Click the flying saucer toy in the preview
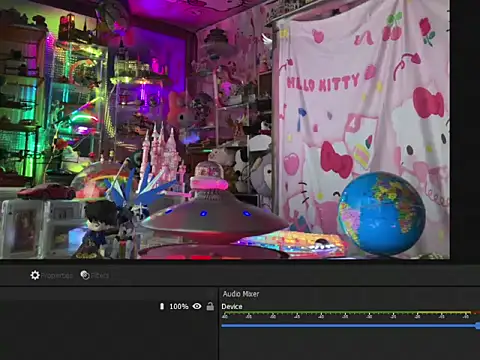This screenshot has width=480, height=360. [x=213, y=213]
